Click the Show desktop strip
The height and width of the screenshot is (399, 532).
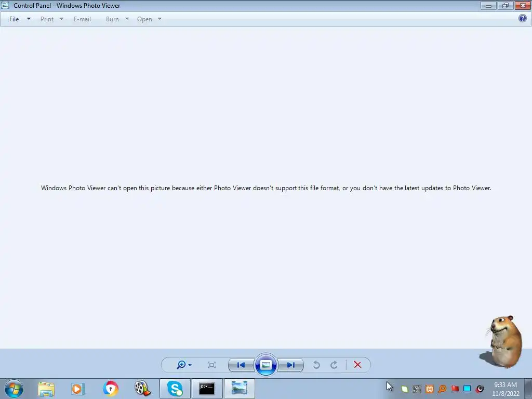point(528,389)
